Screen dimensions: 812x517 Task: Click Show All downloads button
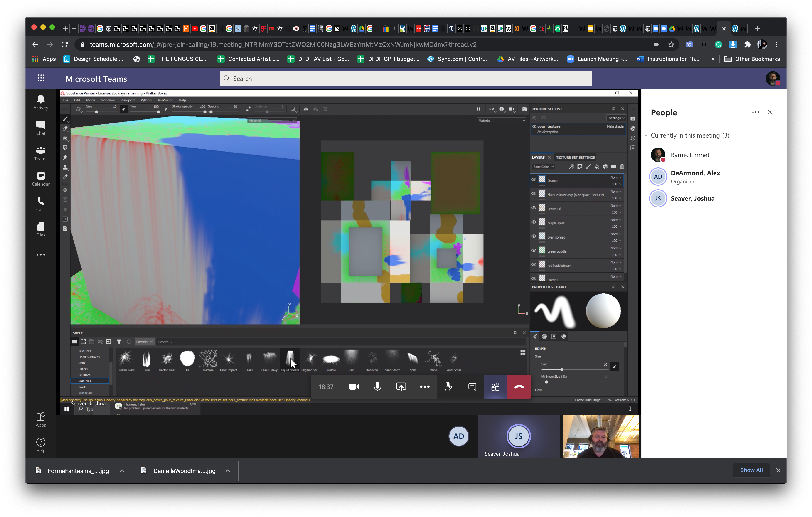point(751,470)
